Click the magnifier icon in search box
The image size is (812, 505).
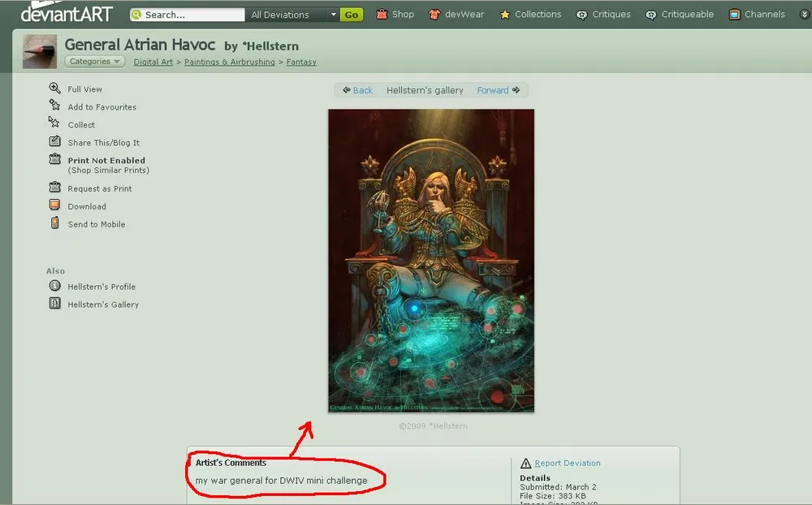pyautogui.click(x=136, y=15)
